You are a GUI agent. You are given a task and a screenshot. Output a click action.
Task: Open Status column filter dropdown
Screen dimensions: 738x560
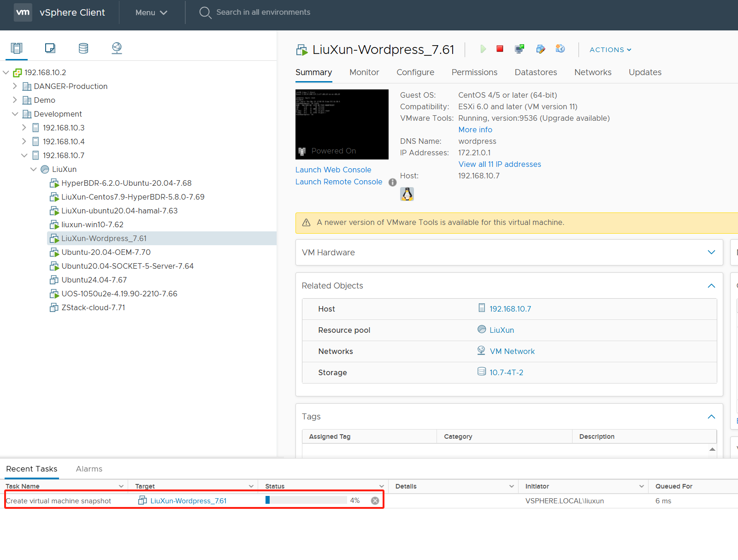[x=381, y=486]
